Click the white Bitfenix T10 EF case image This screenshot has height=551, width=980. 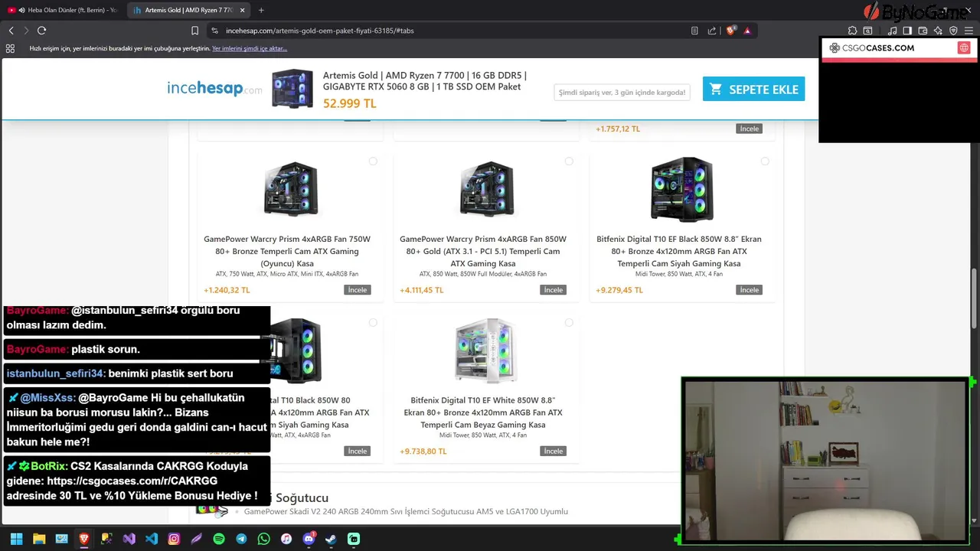coord(485,350)
